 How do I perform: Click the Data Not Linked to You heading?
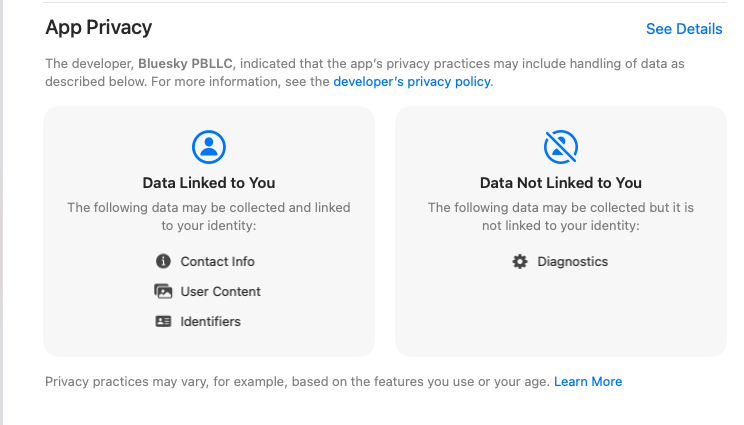click(561, 183)
